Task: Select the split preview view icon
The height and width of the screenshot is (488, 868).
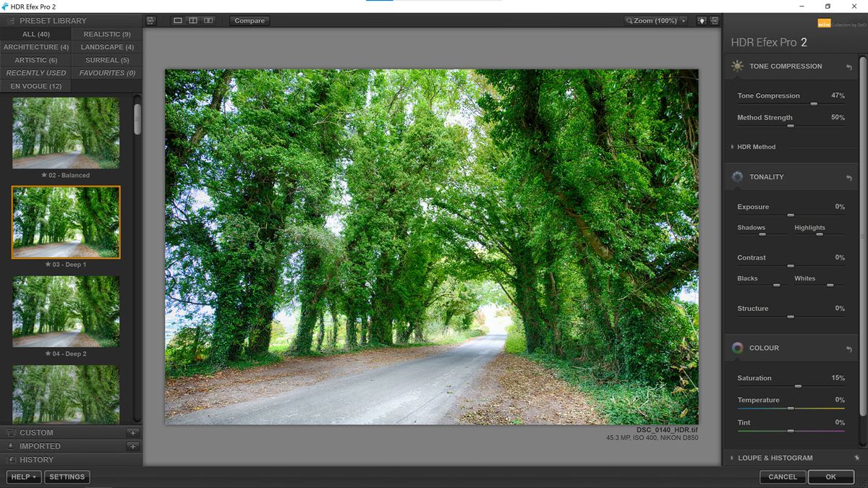Action: tap(193, 21)
